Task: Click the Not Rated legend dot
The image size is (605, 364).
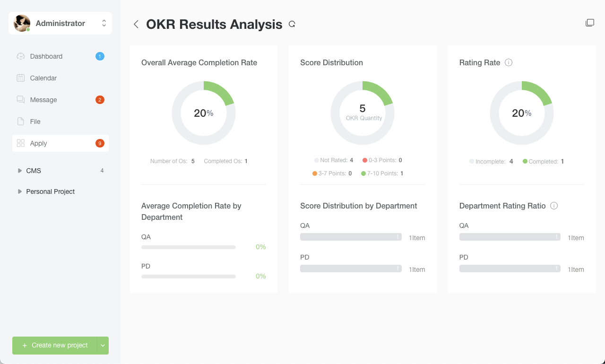Action: (317, 160)
